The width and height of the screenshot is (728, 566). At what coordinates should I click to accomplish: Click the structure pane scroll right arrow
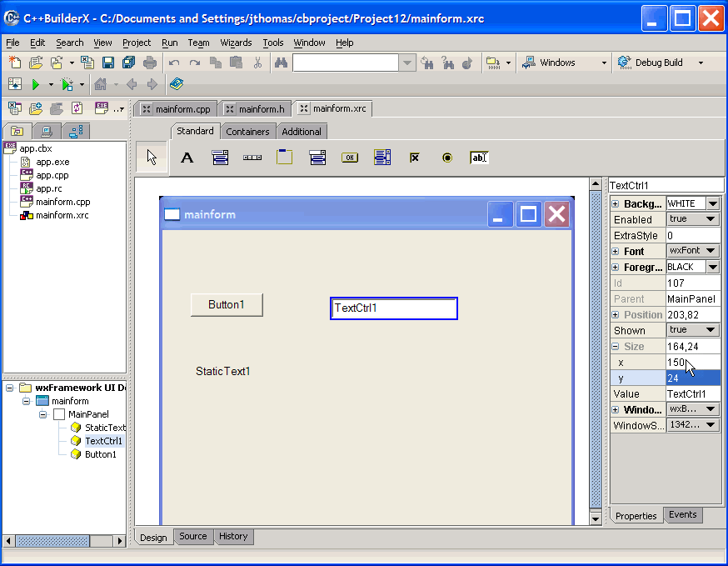pyautogui.click(x=120, y=541)
